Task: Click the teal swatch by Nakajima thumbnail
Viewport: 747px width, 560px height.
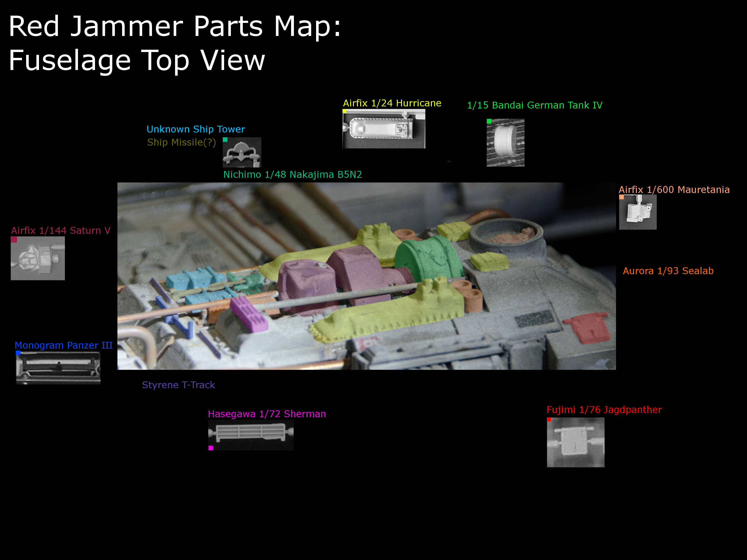Action: coord(225,140)
